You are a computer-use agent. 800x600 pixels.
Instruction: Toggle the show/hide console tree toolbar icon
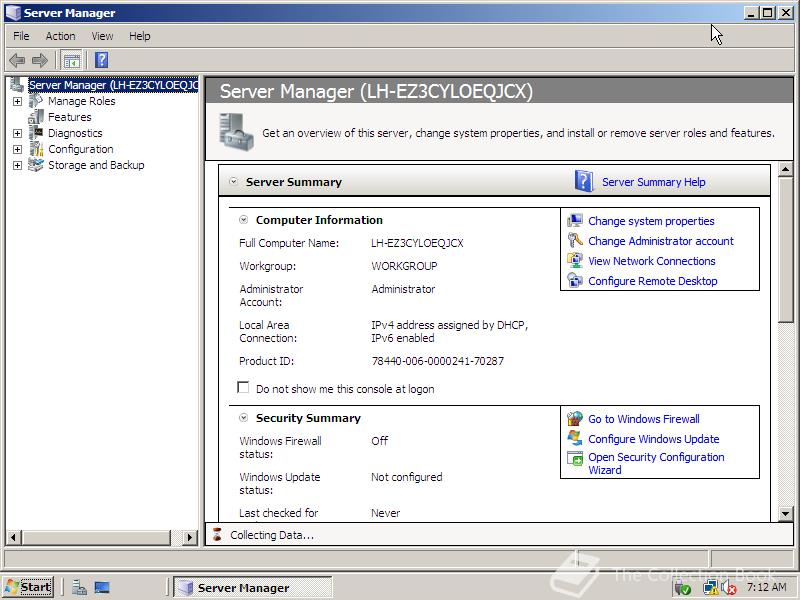tap(71, 61)
